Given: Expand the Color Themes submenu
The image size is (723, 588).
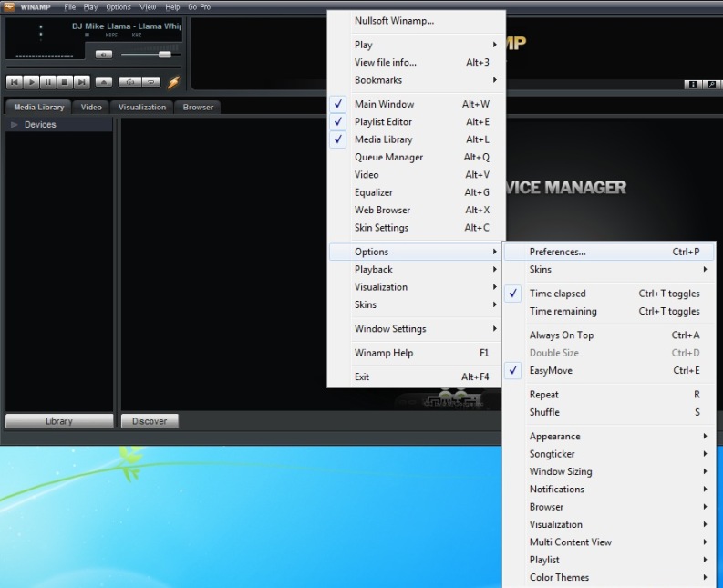Looking at the screenshot, I should (x=609, y=577).
